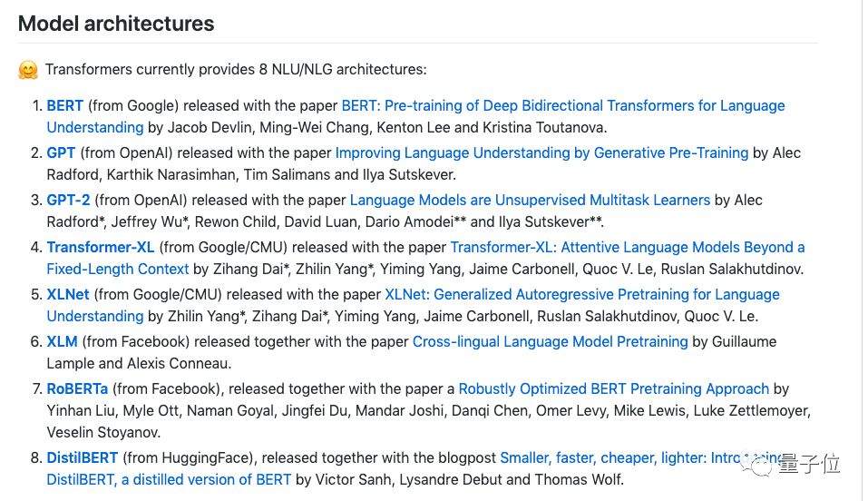Select the bold RoBERTa model link
The width and height of the screenshot is (868, 501).
(79, 388)
